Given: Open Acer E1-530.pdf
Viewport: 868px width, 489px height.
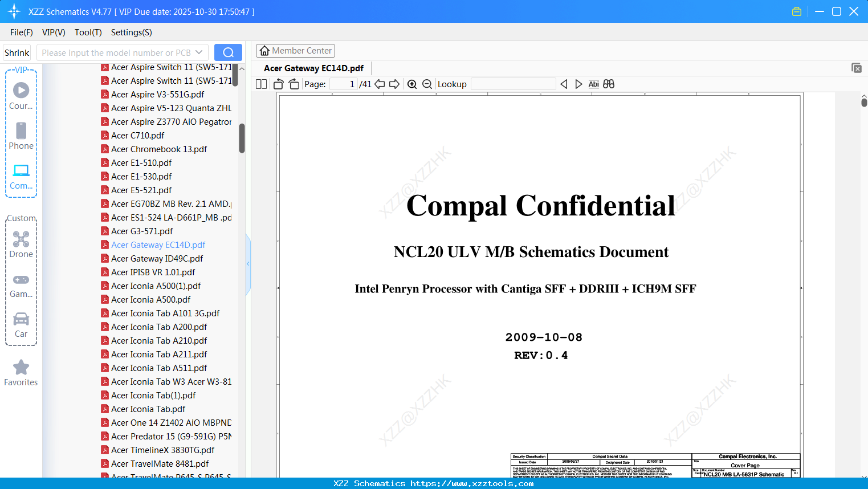Looking at the screenshot, I should [x=136, y=177].
